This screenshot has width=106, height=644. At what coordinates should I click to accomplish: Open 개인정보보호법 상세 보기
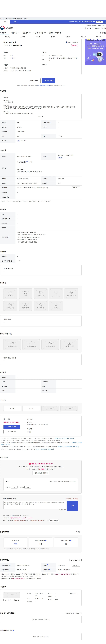tap(41, 473)
